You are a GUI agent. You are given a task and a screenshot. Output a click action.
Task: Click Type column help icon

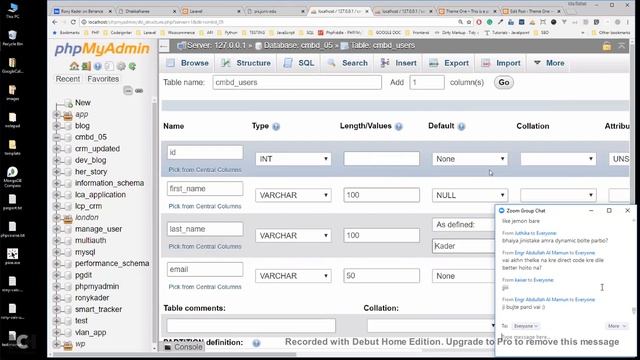[276, 127]
